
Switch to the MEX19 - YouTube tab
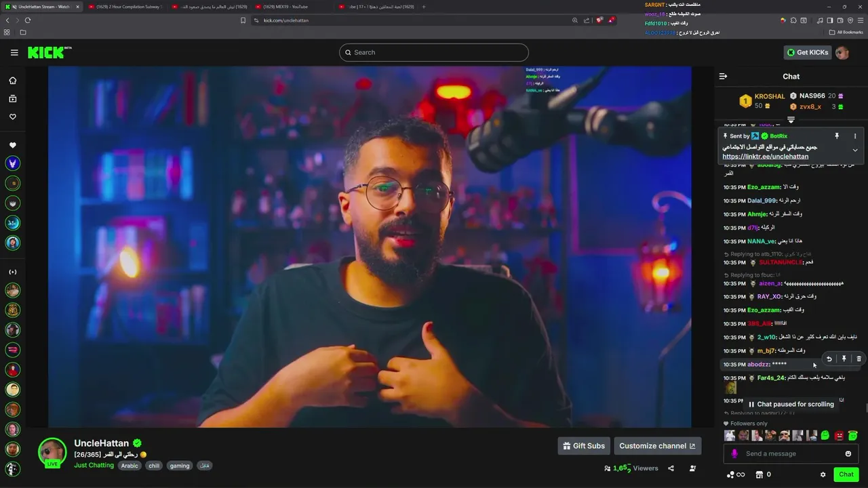pyautogui.click(x=292, y=7)
